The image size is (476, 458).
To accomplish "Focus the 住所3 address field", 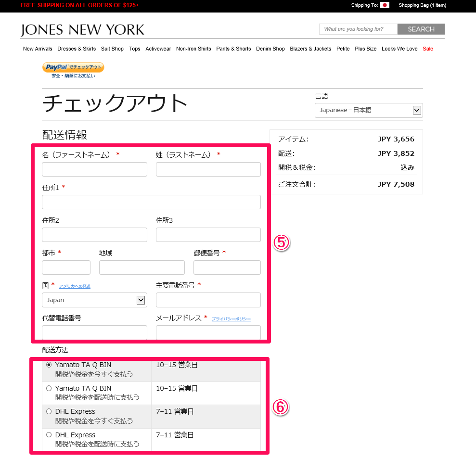I will tap(208, 235).
